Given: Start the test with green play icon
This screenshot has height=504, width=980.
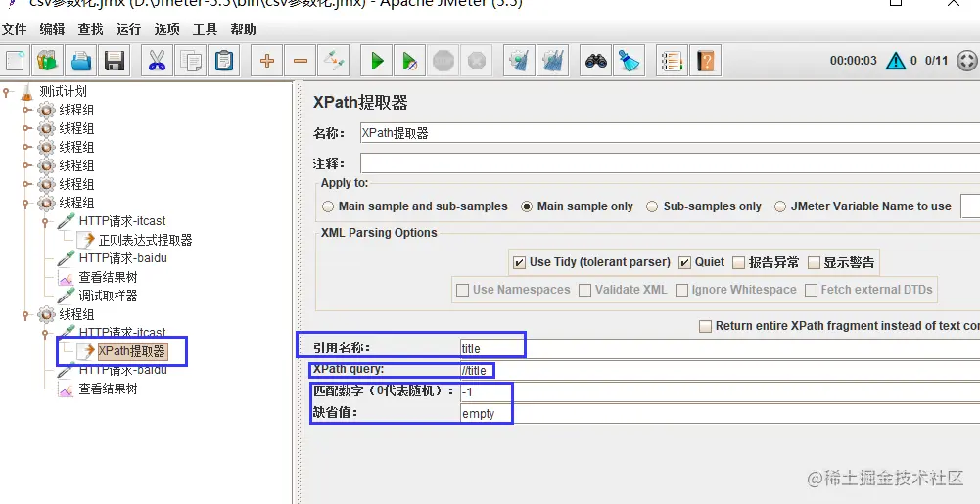Looking at the screenshot, I should pos(377,61).
